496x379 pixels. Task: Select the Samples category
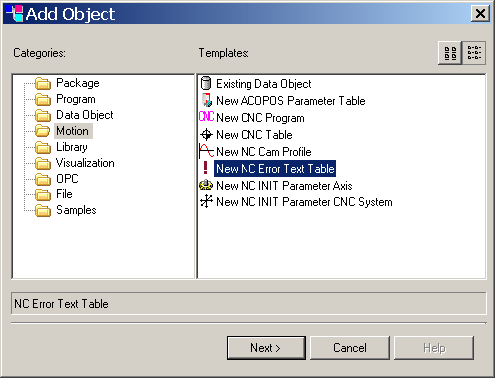click(x=76, y=210)
